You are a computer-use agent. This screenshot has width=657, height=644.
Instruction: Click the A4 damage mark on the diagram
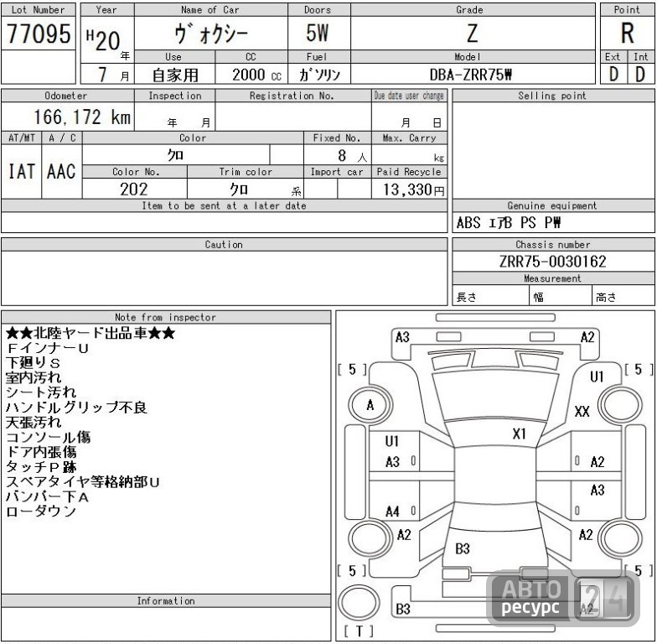click(392, 512)
